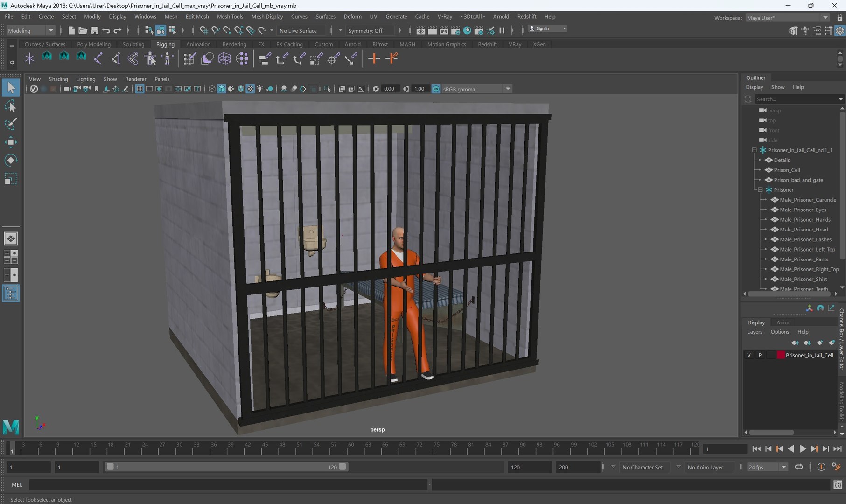
Task: Select the Lasso selection tool
Action: coord(10,106)
